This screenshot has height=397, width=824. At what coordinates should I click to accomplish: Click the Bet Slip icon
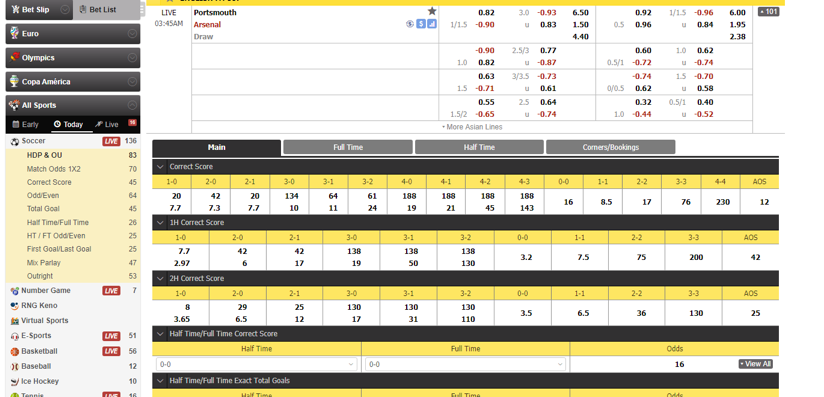pyautogui.click(x=15, y=9)
